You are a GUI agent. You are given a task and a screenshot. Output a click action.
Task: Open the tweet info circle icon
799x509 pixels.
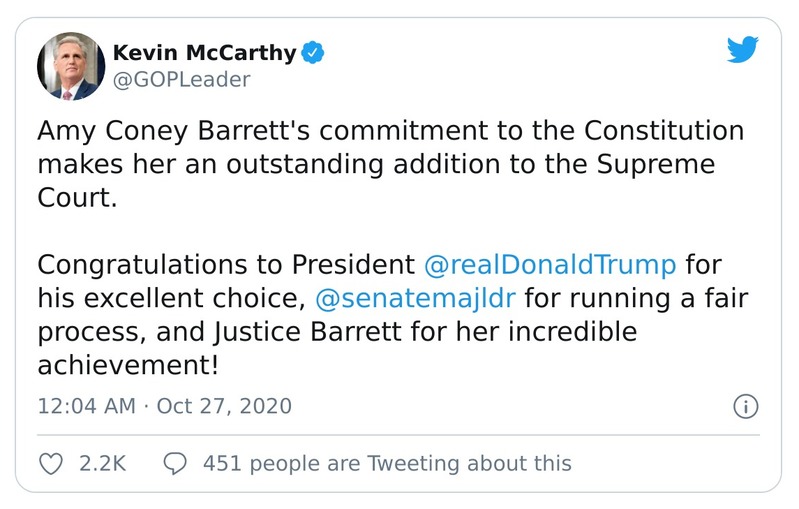[746, 406]
